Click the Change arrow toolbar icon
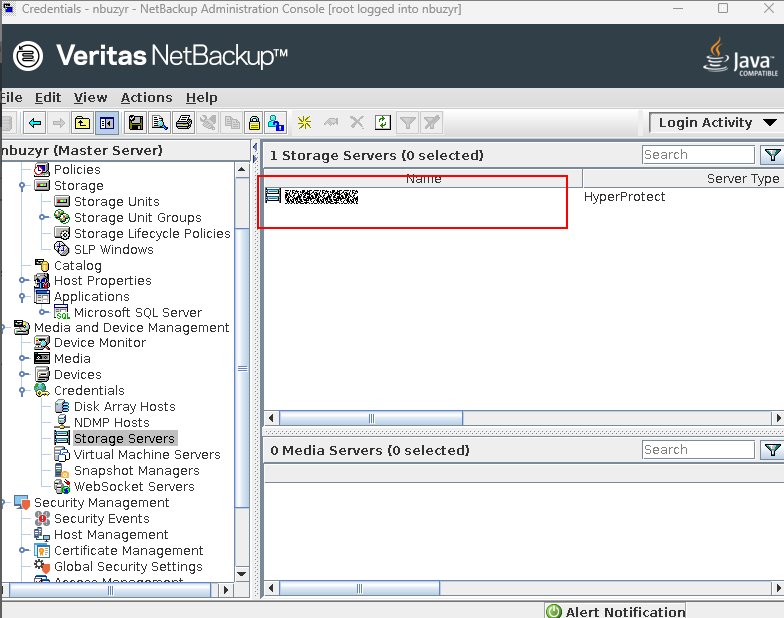784x618 pixels. (330, 122)
